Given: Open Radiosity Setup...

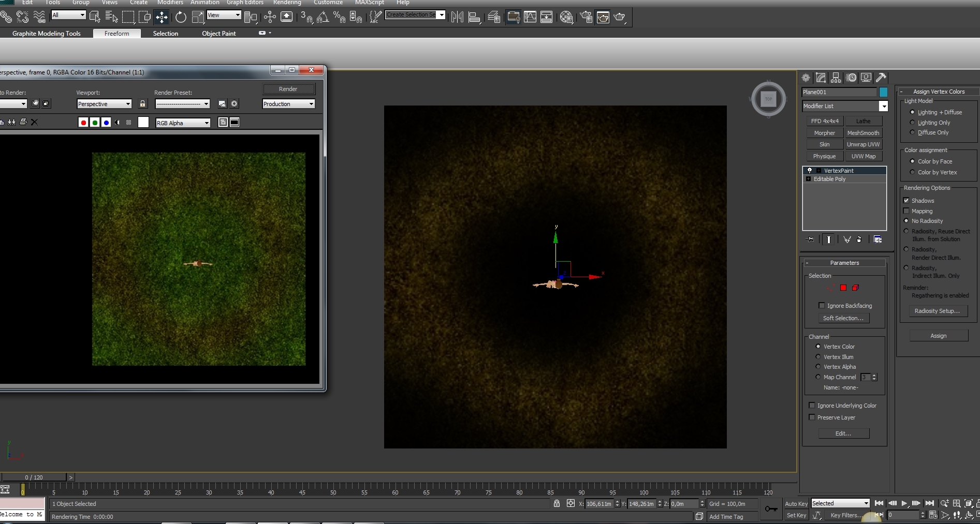Looking at the screenshot, I should [937, 311].
